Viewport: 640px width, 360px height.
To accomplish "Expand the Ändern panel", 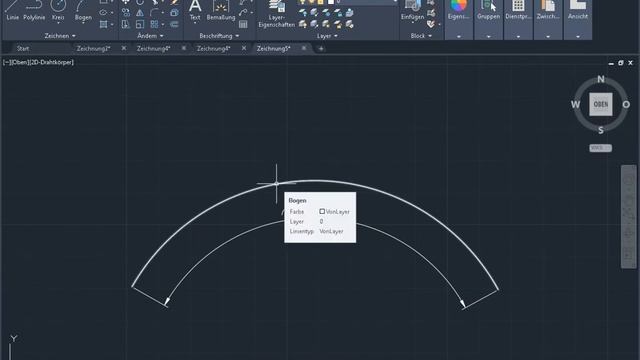I will (150, 36).
